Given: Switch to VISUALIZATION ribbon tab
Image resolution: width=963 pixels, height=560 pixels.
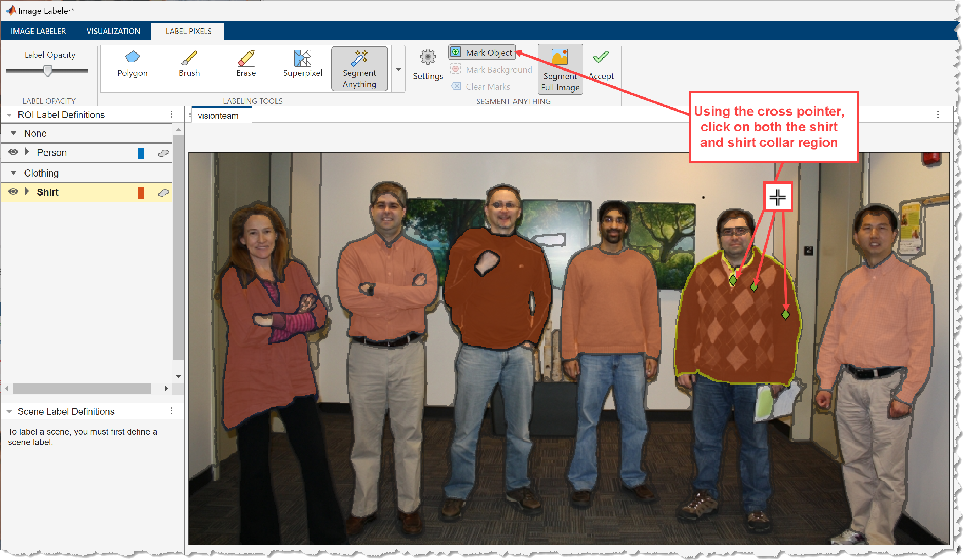Looking at the screenshot, I should pyautogui.click(x=112, y=32).
